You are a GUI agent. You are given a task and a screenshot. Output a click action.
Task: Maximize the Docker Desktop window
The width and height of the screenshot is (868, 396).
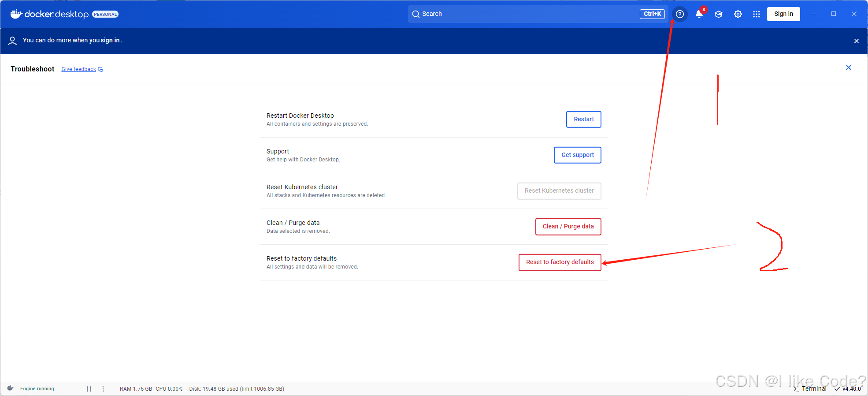834,14
